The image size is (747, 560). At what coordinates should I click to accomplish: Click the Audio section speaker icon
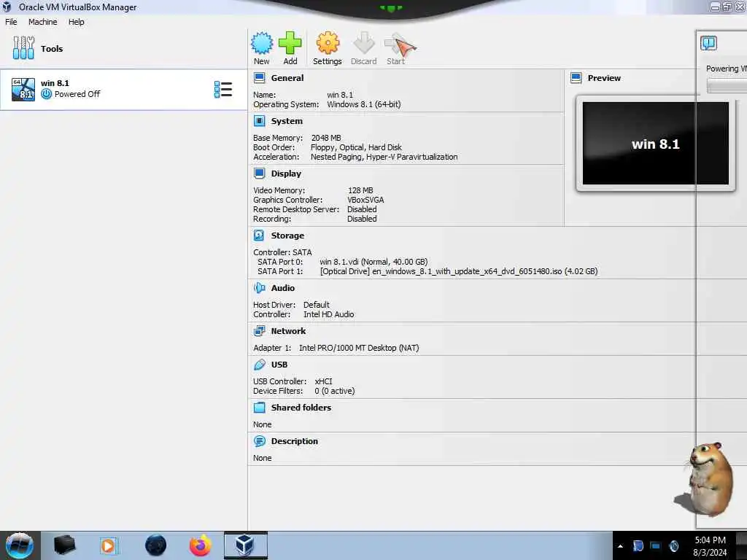pyautogui.click(x=259, y=287)
